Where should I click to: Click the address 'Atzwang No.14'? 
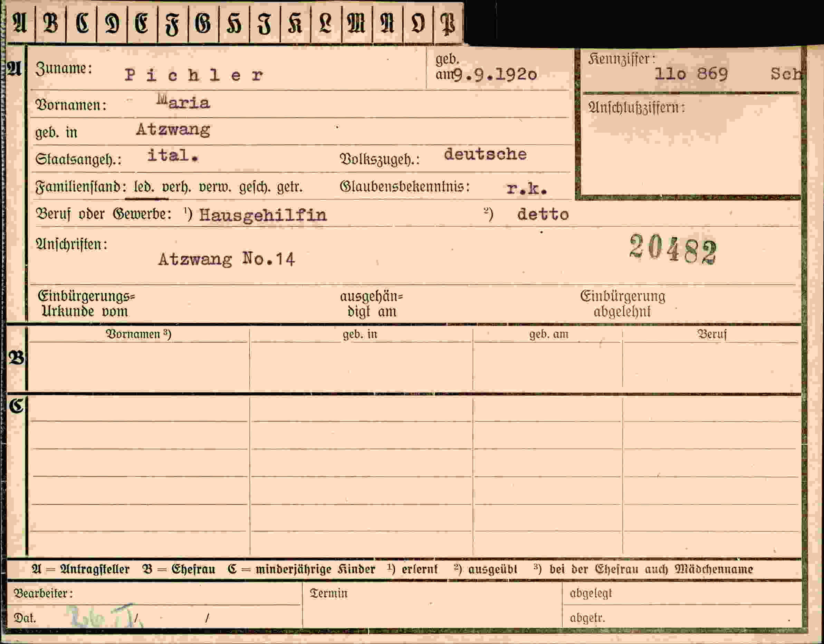[x=226, y=259]
